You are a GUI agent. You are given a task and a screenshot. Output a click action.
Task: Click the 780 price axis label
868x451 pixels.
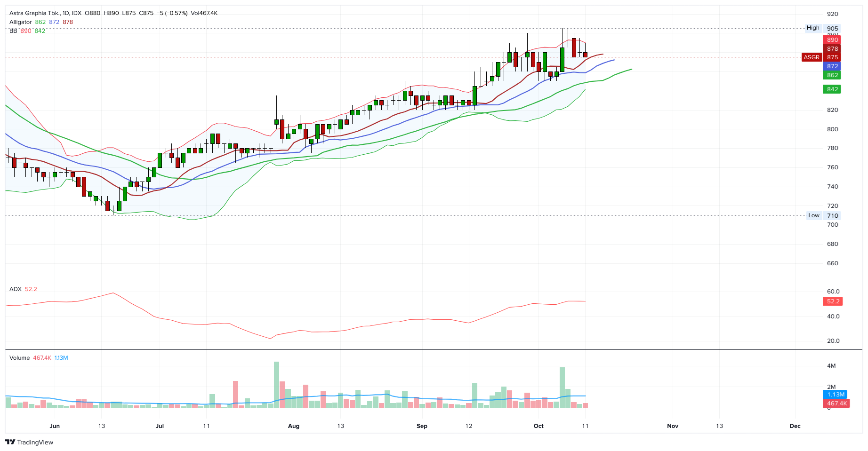(833, 148)
